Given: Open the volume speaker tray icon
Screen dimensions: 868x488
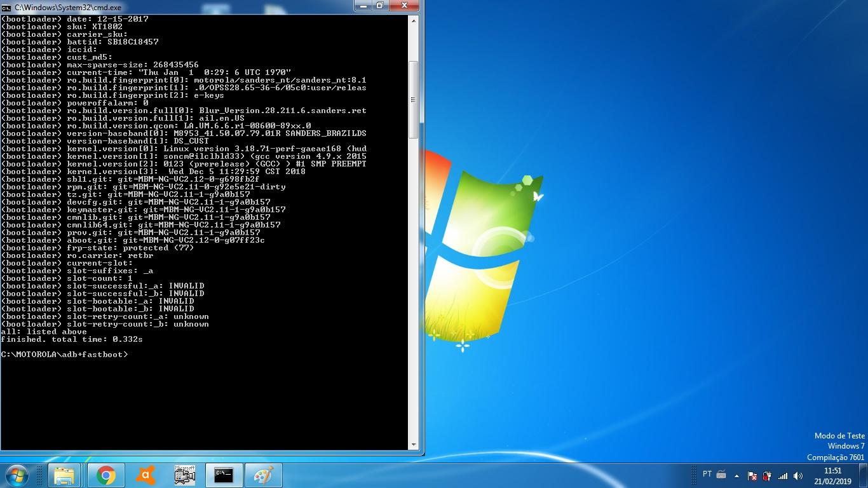Looking at the screenshot, I should coord(798,475).
